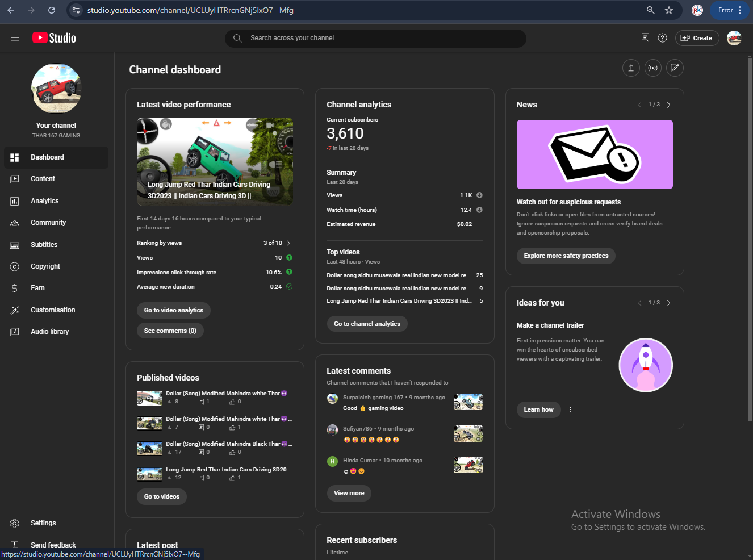Viewport: 753px width, 560px height.
Task: Click Explore more safety practices button
Action: [x=566, y=256]
